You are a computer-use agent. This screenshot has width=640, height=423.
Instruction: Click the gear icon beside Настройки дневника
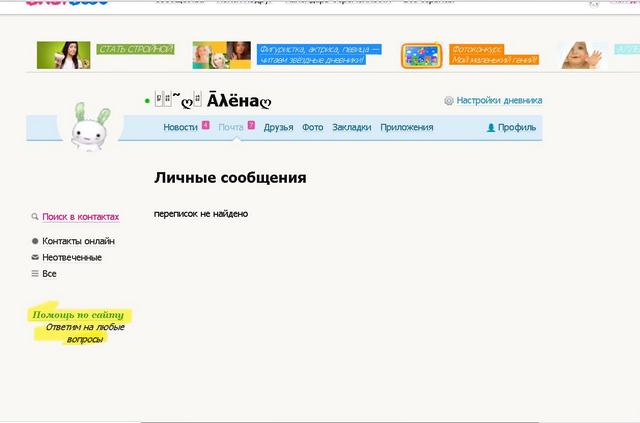click(x=449, y=101)
